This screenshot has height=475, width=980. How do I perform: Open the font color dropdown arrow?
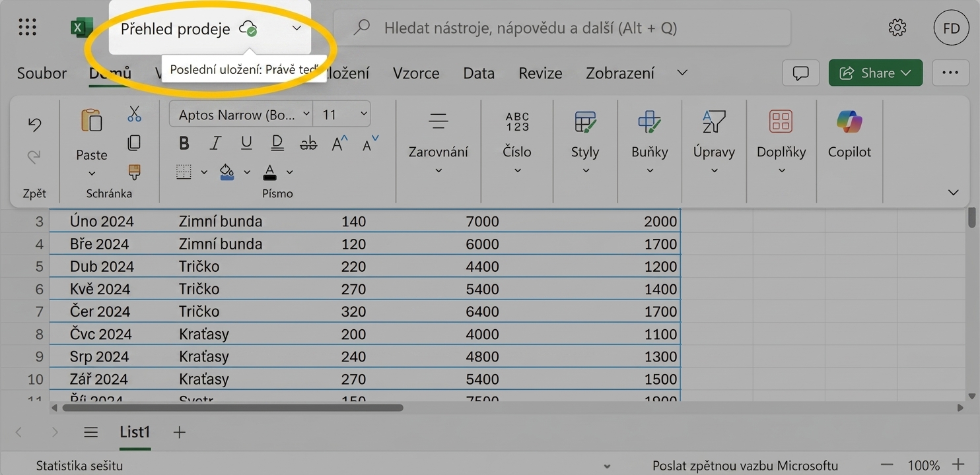(289, 172)
